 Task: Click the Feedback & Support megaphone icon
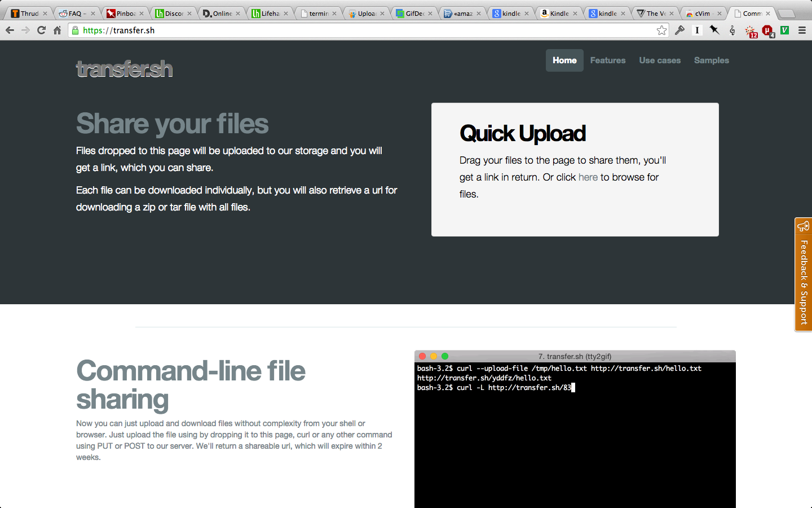pos(804,226)
